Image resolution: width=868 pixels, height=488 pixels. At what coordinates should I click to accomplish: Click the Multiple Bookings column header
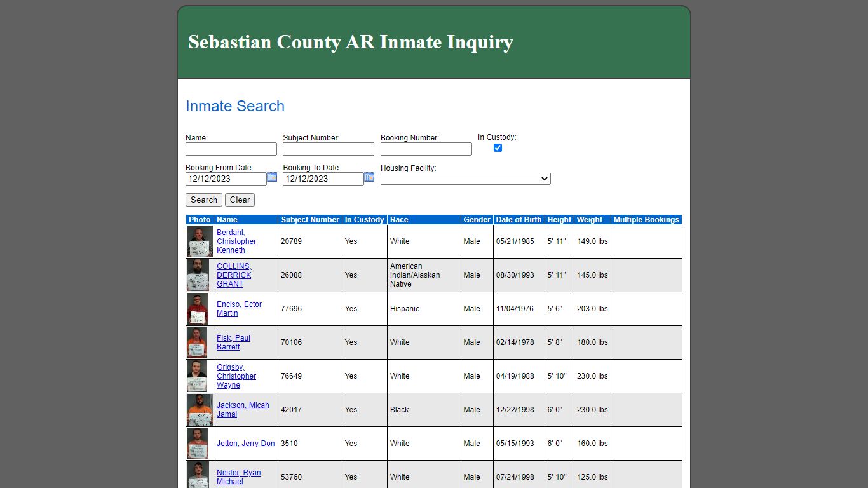tap(646, 220)
